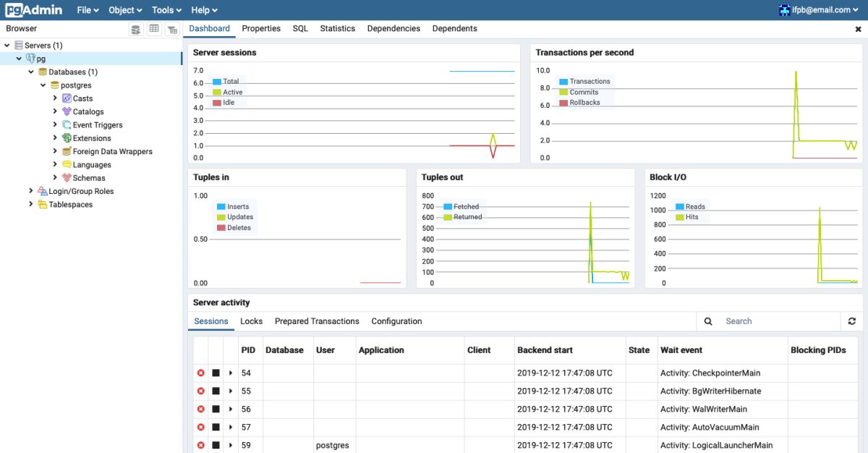The image size is (868, 453).
Task: Select the Dashboard tab
Action: pyautogui.click(x=210, y=29)
